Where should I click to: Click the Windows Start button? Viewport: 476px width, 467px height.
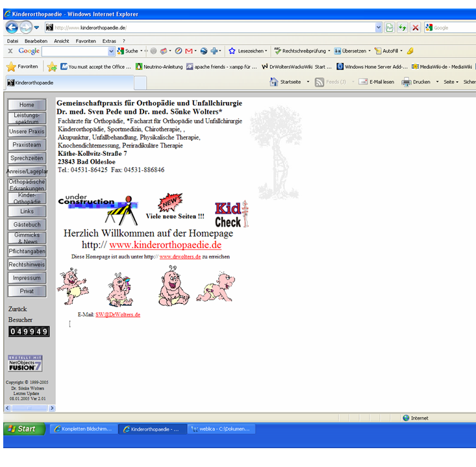tap(24, 429)
